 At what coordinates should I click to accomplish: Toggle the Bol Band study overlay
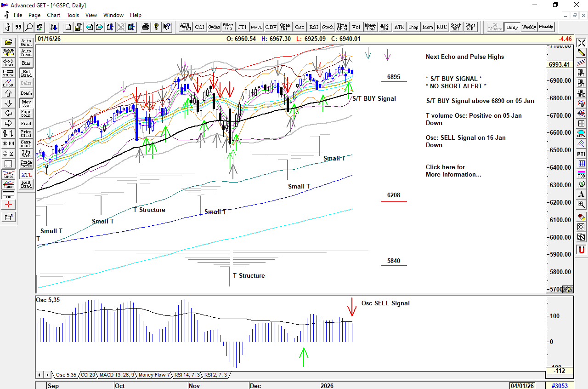[26, 73]
